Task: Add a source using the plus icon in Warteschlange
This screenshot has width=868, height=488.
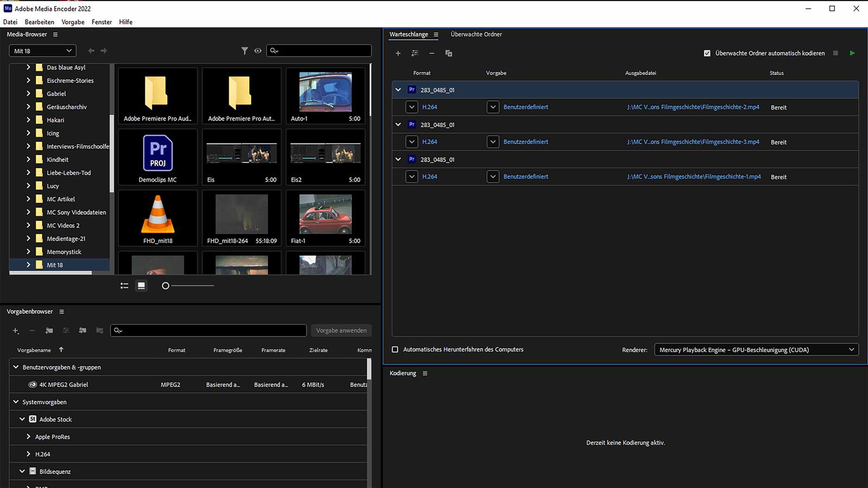Action: pyautogui.click(x=398, y=53)
